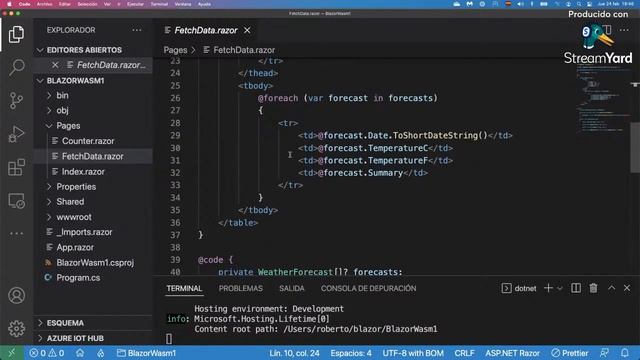Screen dimensions: 640x360
Task: Open remote window indicator in status bar
Action: 11,353
